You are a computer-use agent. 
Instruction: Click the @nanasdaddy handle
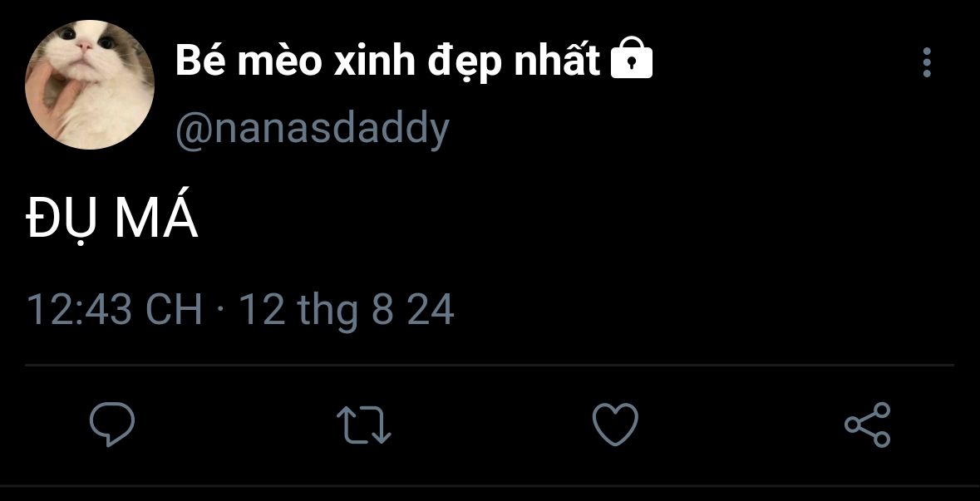click(x=313, y=129)
